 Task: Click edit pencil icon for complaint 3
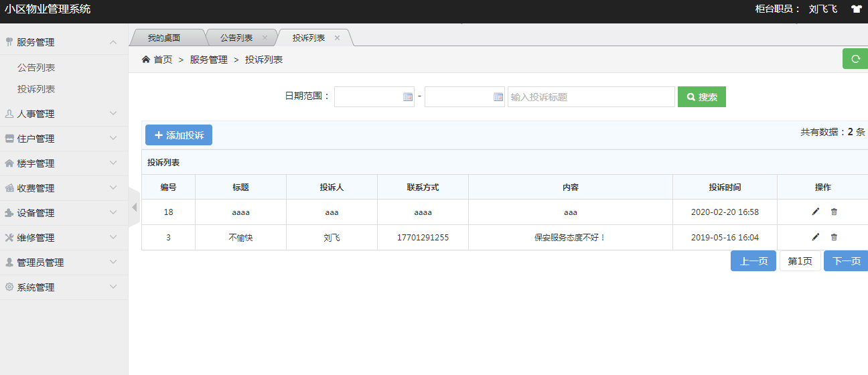(x=815, y=237)
